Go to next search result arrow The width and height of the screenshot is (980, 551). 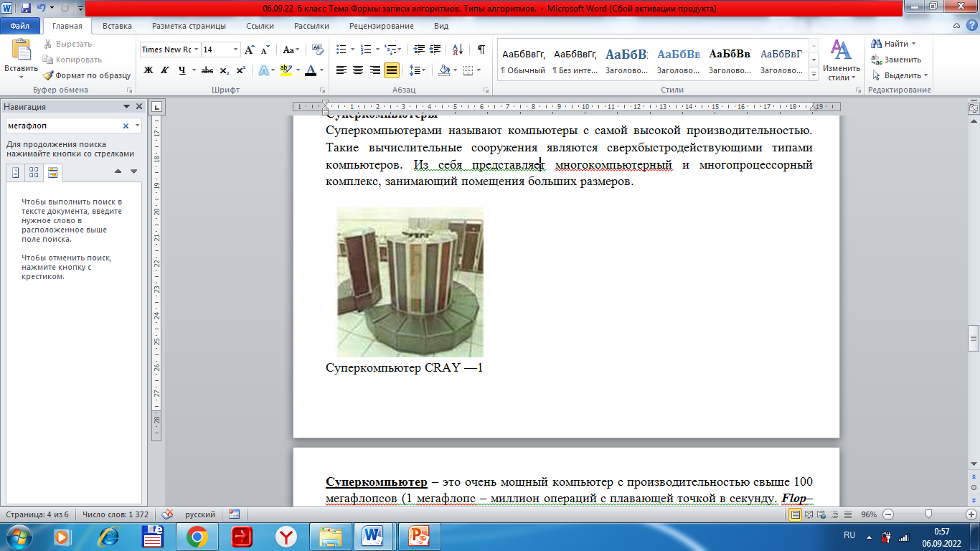tap(133, 171)
